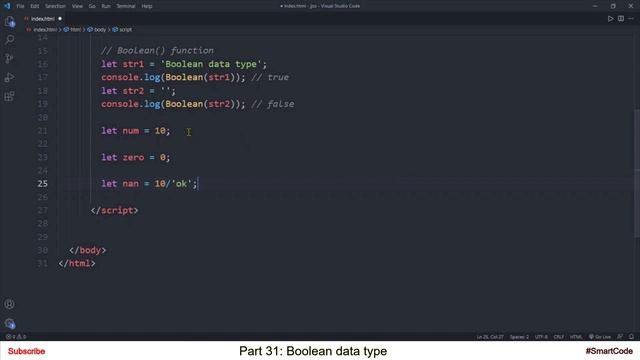Click the Run file play icon
The image size is (640, 360).
610,19
